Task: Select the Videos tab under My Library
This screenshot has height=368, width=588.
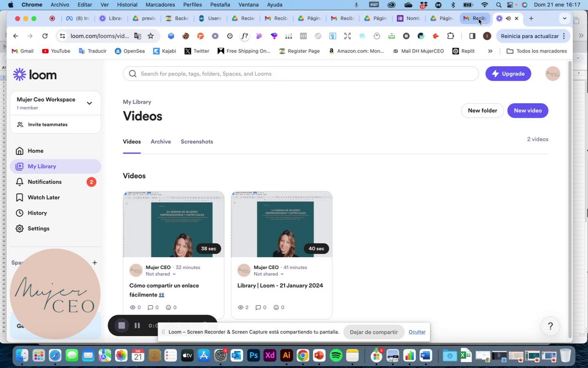Action: tap(132, 142)
